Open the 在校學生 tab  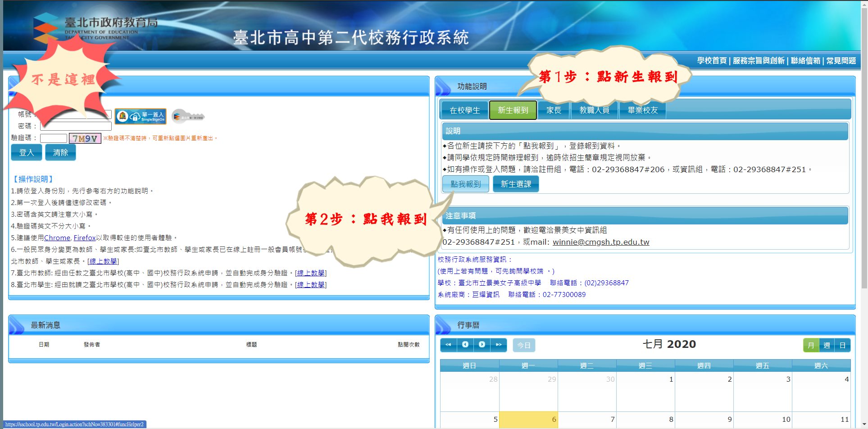point(464,110)
